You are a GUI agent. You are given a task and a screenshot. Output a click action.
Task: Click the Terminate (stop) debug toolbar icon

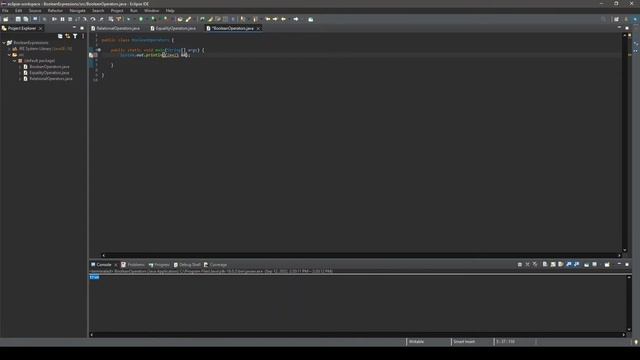click(70, 19)
